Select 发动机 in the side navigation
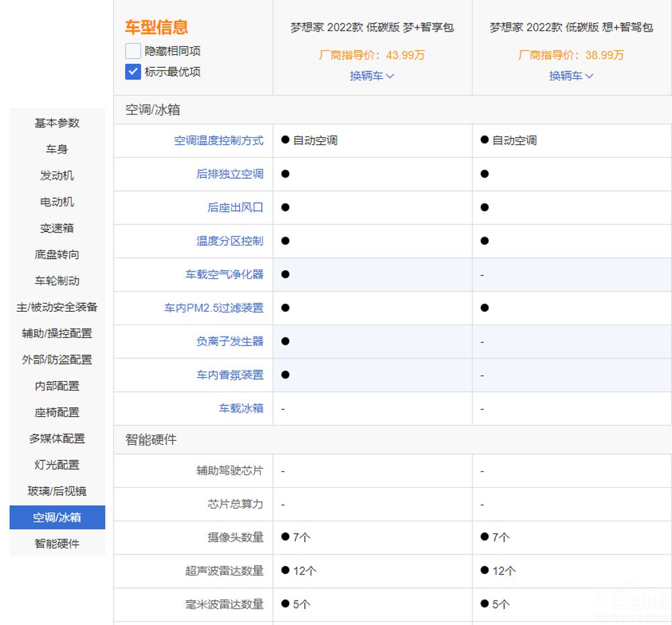This screenshot has height=625, width=672. pos(57,175)
